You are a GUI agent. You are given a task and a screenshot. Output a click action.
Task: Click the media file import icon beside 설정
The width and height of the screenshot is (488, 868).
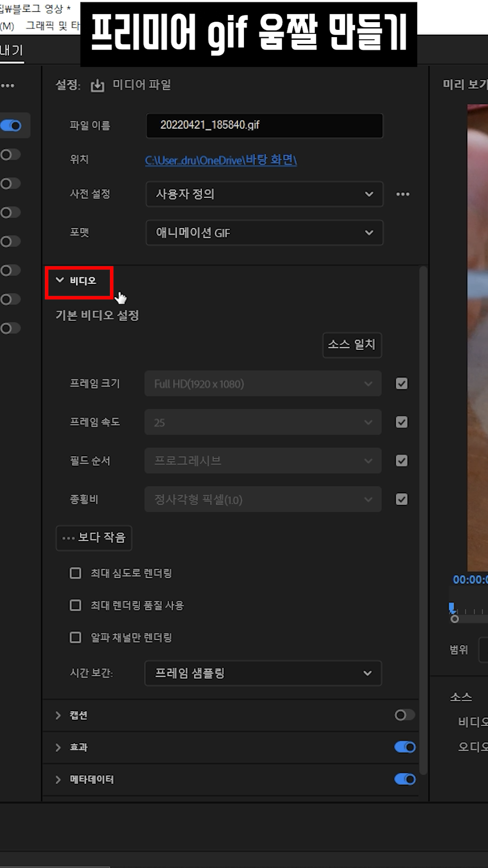click(97, 85)
